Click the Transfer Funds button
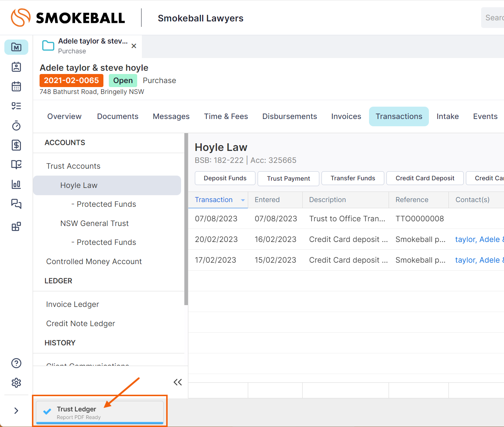 click(353, 178)
